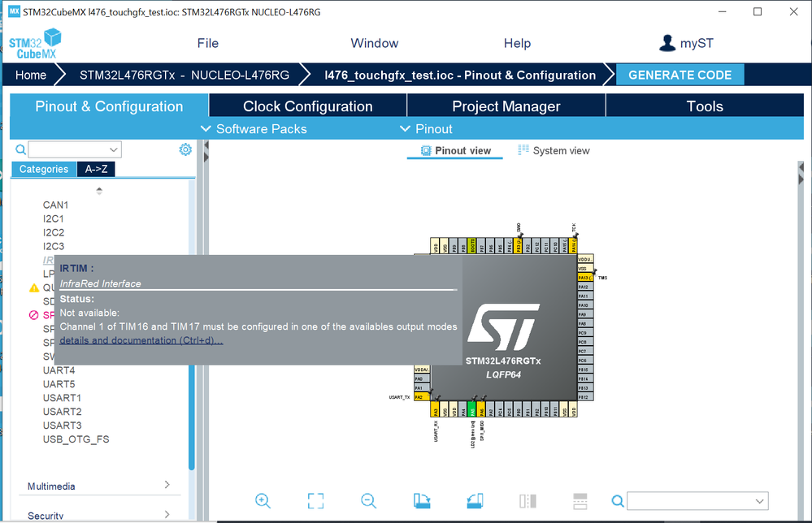The image size is (812, 523).
Task: Select USART1 in the peripheral list
Action: [62, 398]
